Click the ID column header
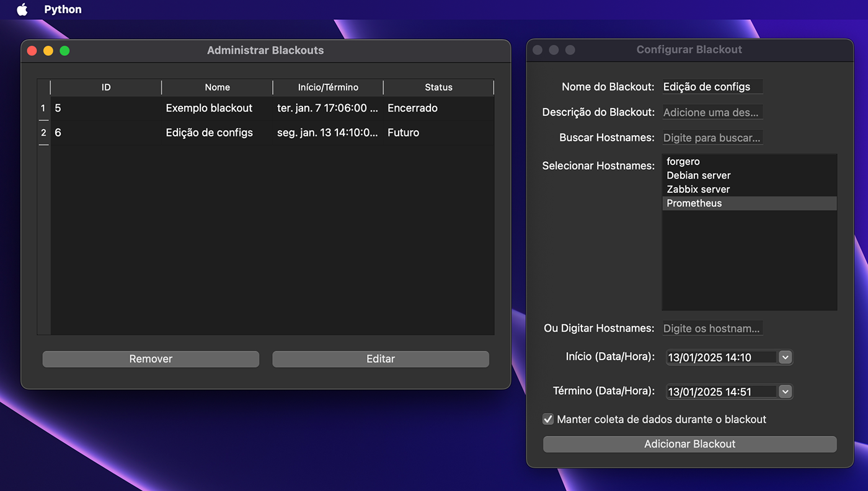Screen dimensions: 868x491 (106, 87)
